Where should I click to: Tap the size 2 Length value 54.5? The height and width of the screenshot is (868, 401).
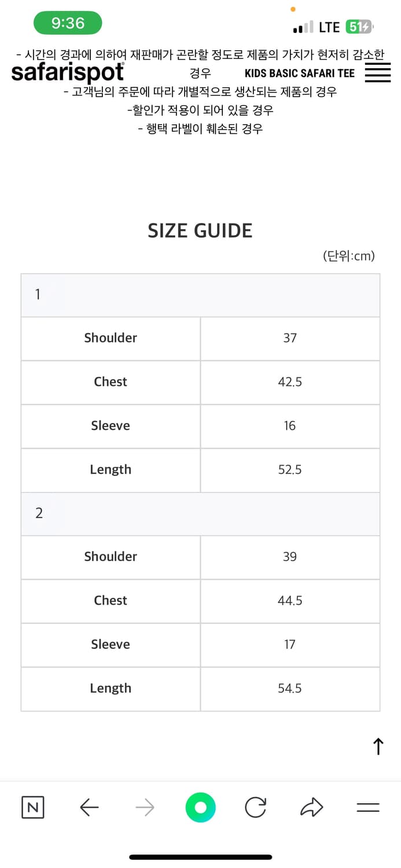click(x=290, y=689)
